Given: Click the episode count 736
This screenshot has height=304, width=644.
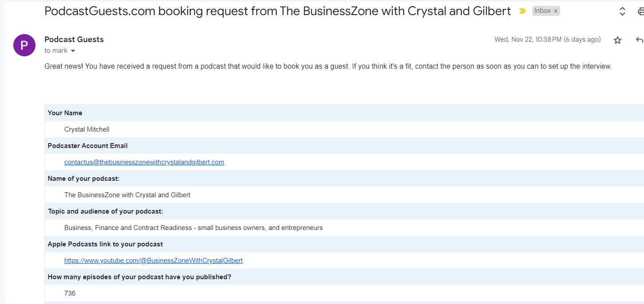Looking at the screenshot, I should click(x=70, y=293).
